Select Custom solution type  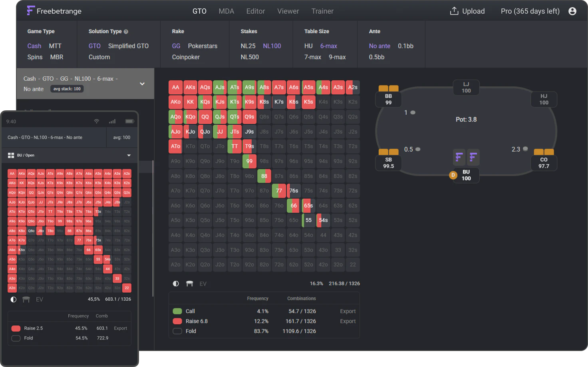tap(99, 57)
